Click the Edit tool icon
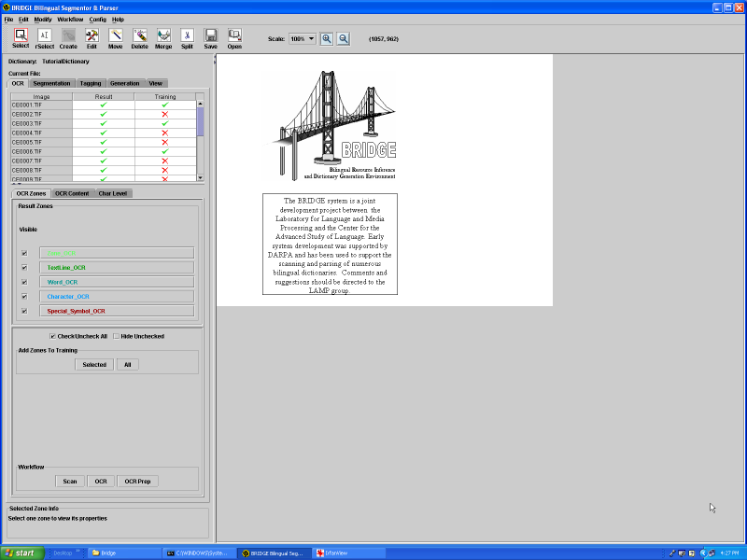 [x=92, y=35]
